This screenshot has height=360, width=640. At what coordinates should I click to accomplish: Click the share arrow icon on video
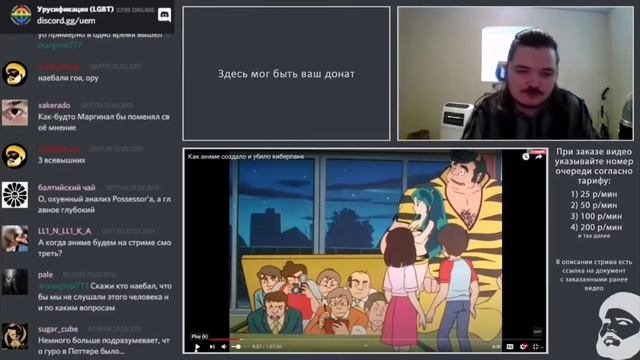538,157
